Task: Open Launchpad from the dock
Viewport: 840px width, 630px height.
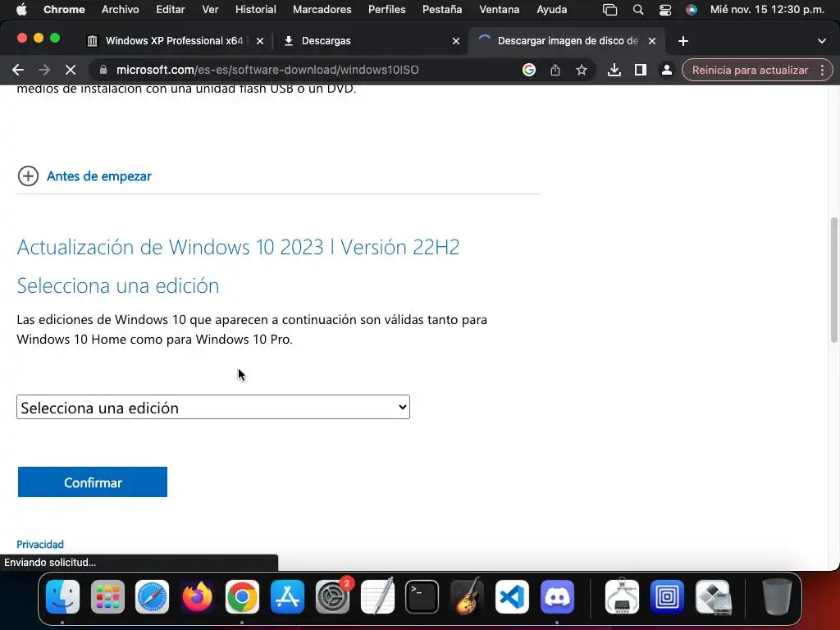Action: 107,596
